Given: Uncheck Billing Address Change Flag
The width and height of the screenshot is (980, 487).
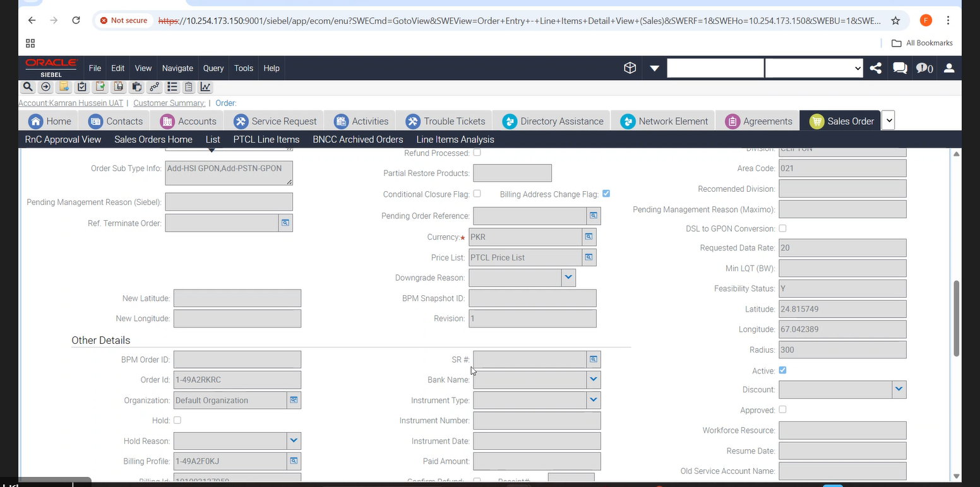Looking at the screenshot, I should [x=606, y=194].
